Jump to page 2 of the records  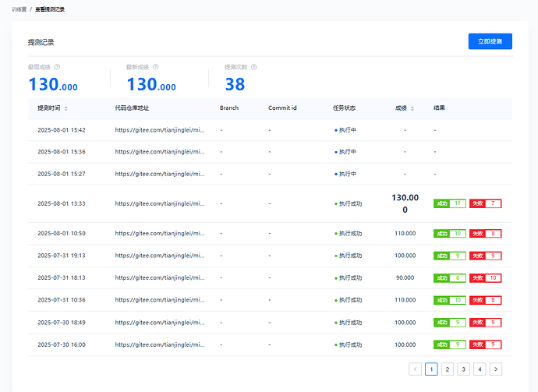448,369
